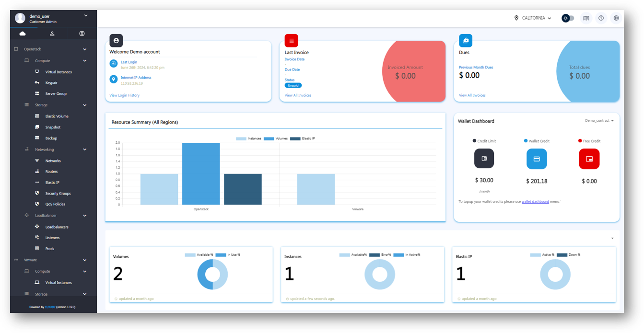Toggle the light/dark theme switch
This screenshot has height=333, width=644.
click(568, 18)
